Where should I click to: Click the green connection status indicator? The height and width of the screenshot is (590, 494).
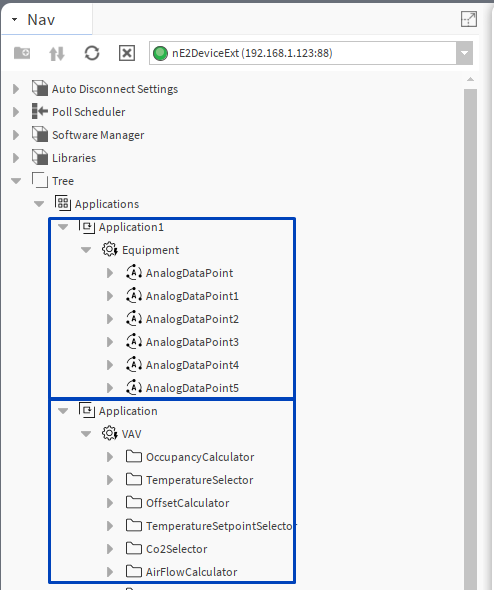(160, 53)
